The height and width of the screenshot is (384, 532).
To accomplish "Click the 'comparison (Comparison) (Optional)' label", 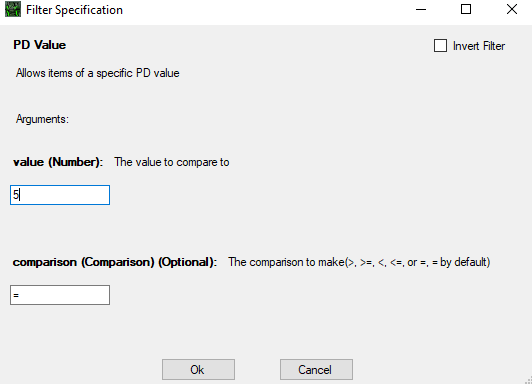I will (115, 263).
